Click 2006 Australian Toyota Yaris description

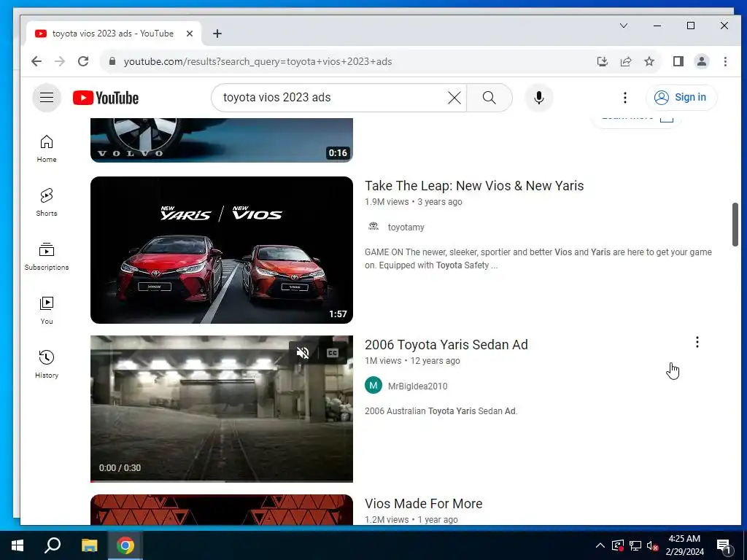point(441,411)
